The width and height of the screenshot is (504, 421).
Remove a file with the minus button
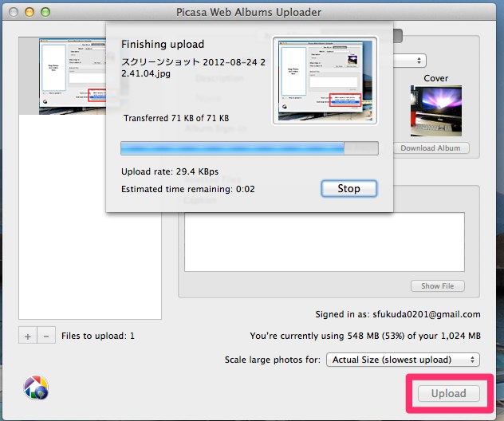click(46, 336)
